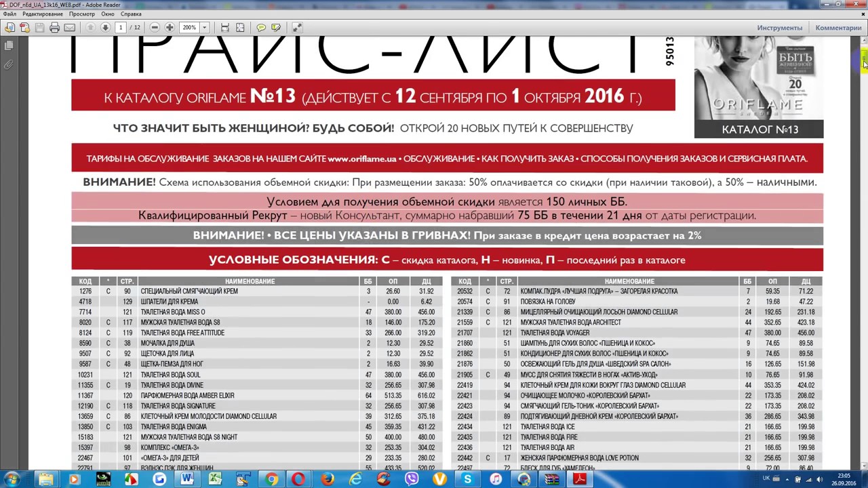Image resolution: width=868 pixels, height=488 pixels.
Task: Open Skype from the taskbar
Action: pyautogui.click(x=467, y=479)
